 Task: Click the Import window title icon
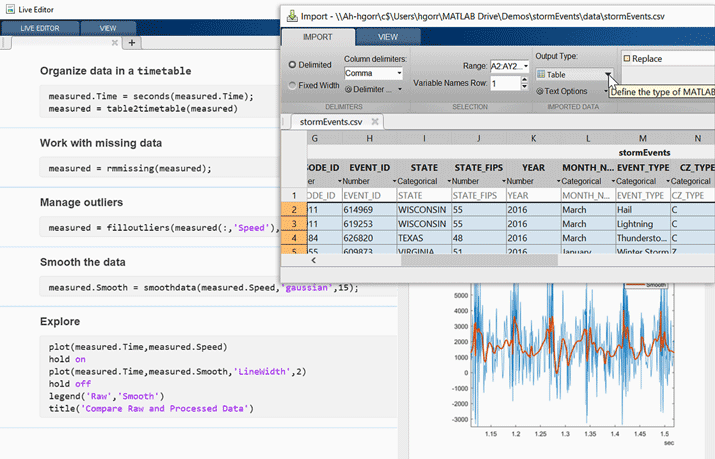click(x=292, y=16)
